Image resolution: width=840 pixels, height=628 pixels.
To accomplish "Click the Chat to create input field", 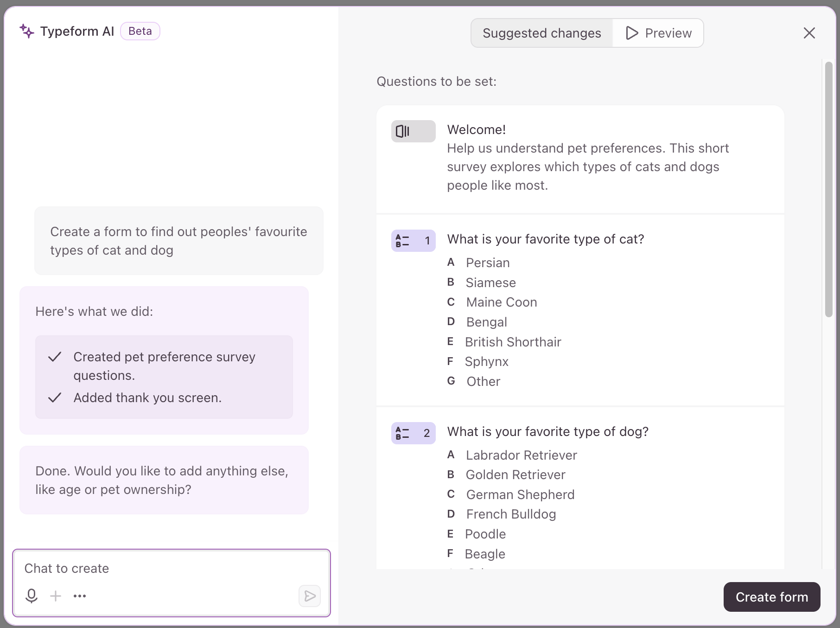I will click(x=172, y=569).
